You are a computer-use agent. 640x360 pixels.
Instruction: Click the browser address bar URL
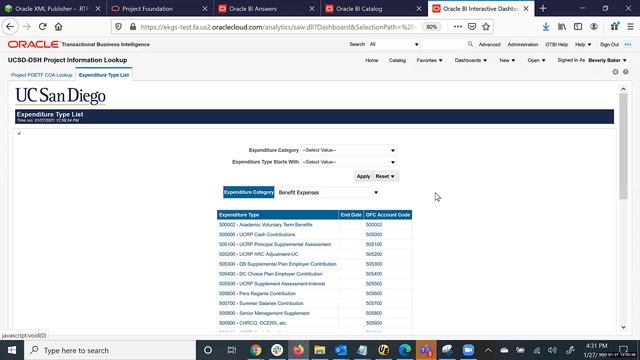[278, 27]
